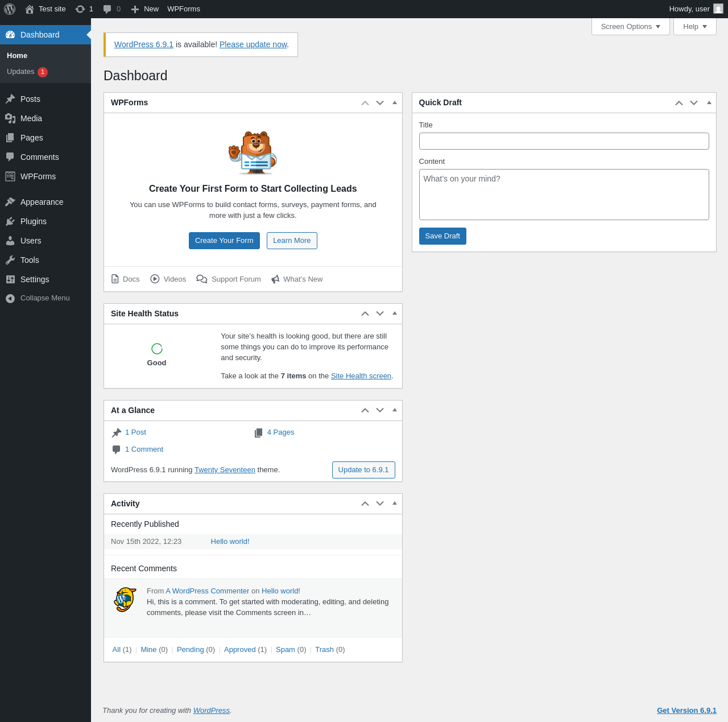Open the Appearance menu label
The height and width of the screenshot is (722, 728).
[x=42, y=202]
